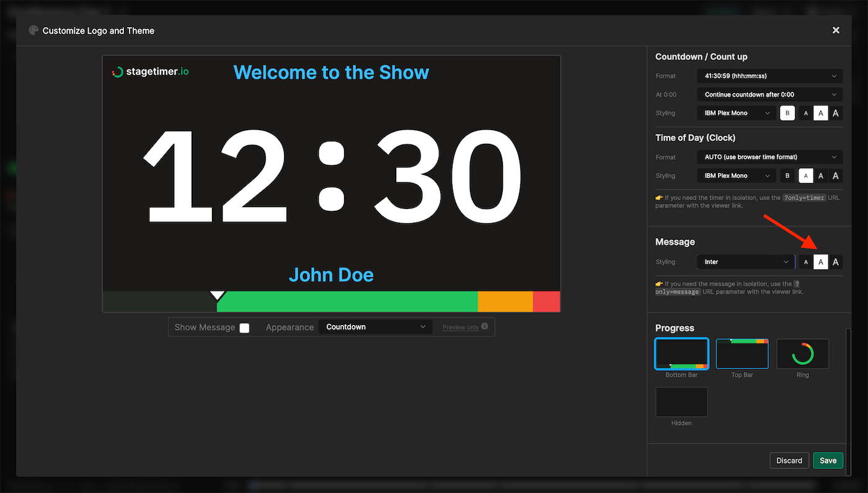
Task: Select the medium font size for Time of Day
Action: pyautogui.click(x=820, y=175)
